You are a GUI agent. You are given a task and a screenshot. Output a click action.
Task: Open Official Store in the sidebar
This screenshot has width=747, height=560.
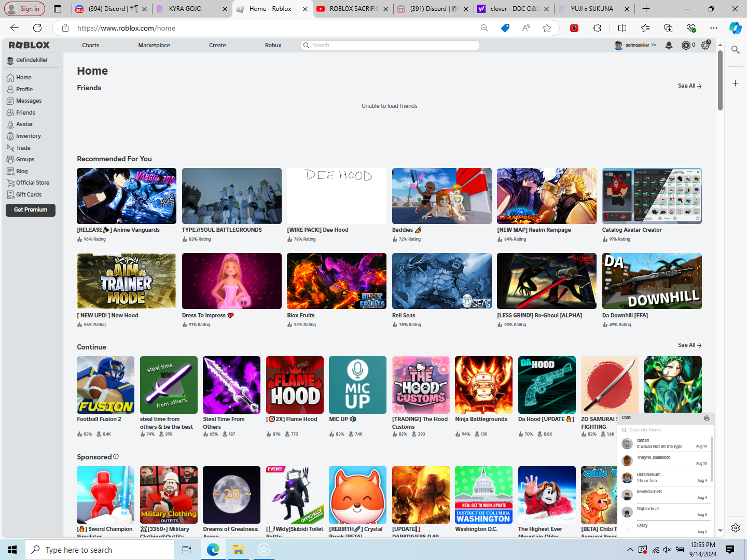(28, 183)
